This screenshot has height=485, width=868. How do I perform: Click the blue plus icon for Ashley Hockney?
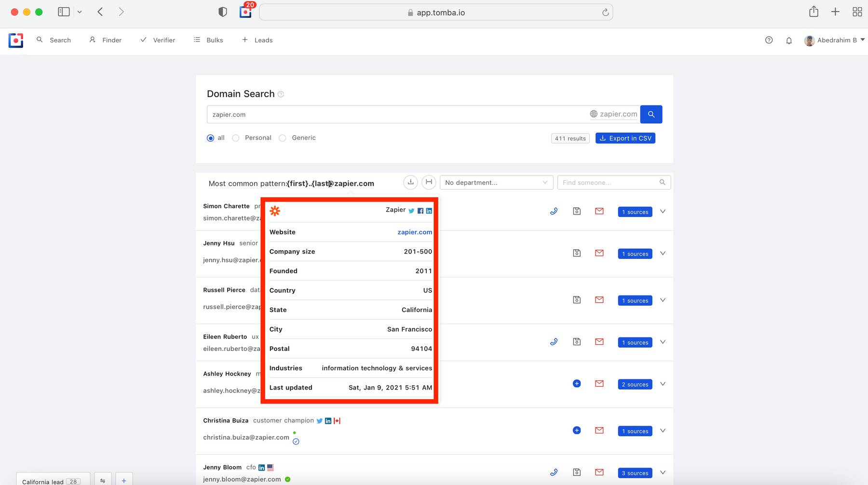(577, 384)
